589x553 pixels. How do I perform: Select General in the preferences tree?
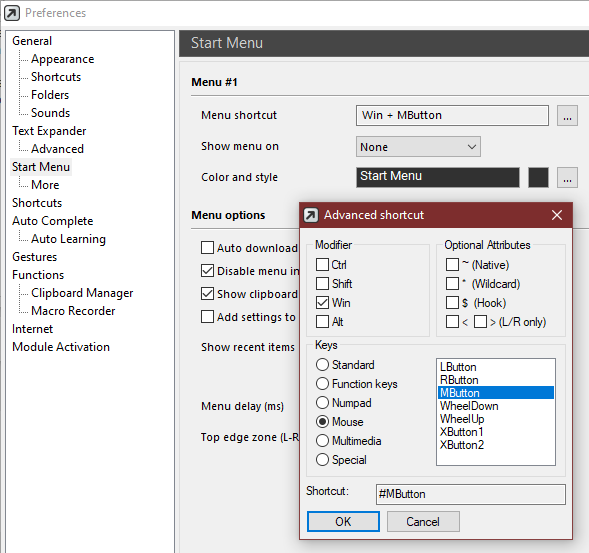click(x=32, y=41)
